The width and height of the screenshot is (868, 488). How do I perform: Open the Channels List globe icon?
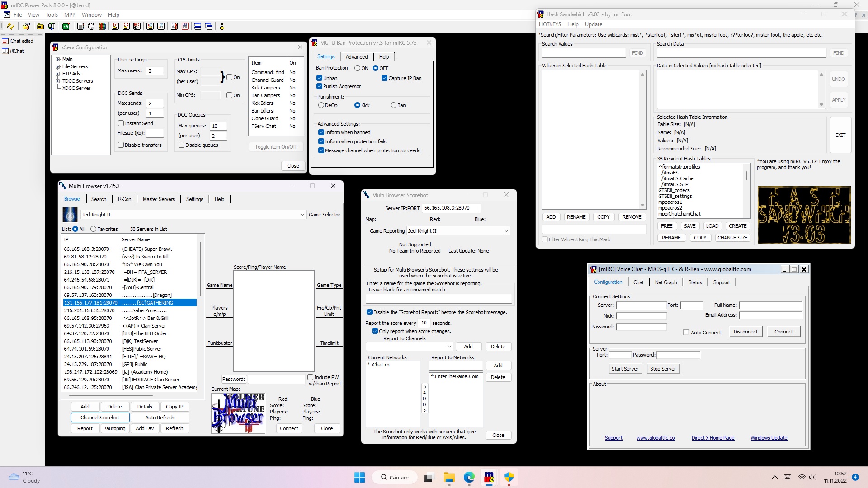click(52, 26)
